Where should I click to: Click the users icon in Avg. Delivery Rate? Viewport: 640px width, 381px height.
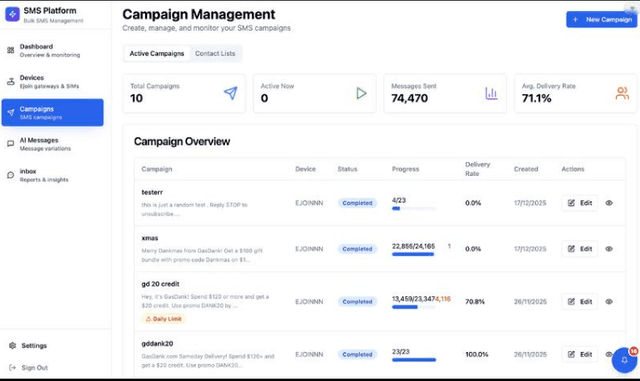622,93
